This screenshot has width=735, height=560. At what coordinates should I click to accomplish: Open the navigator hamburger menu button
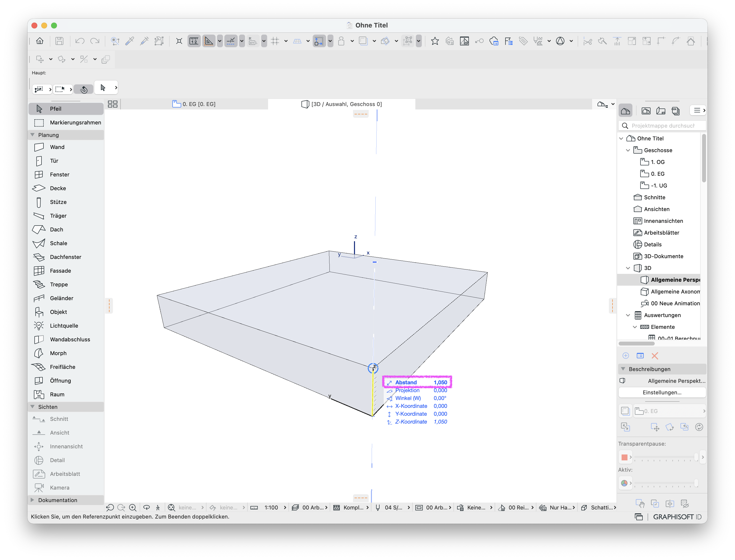pos(698,110)
